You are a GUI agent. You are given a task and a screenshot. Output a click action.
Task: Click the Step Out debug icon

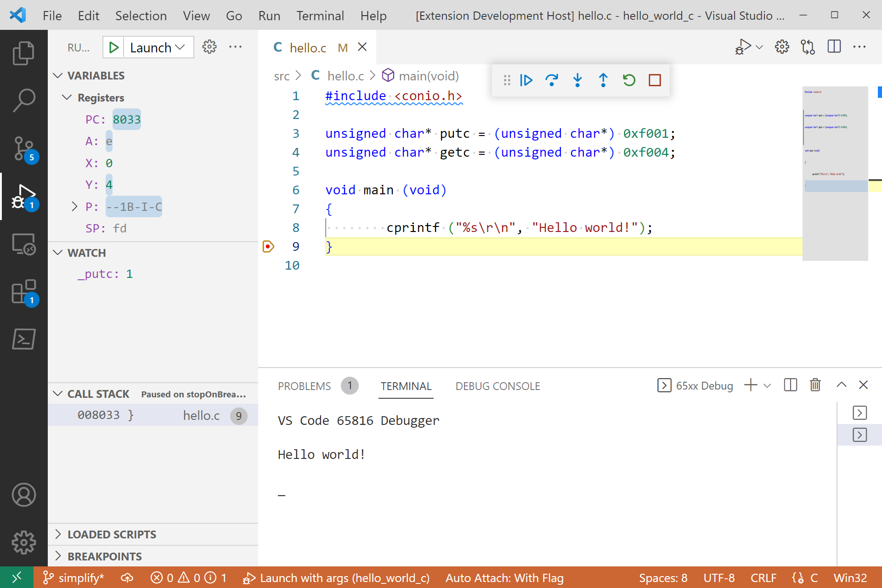pos(603,80)
